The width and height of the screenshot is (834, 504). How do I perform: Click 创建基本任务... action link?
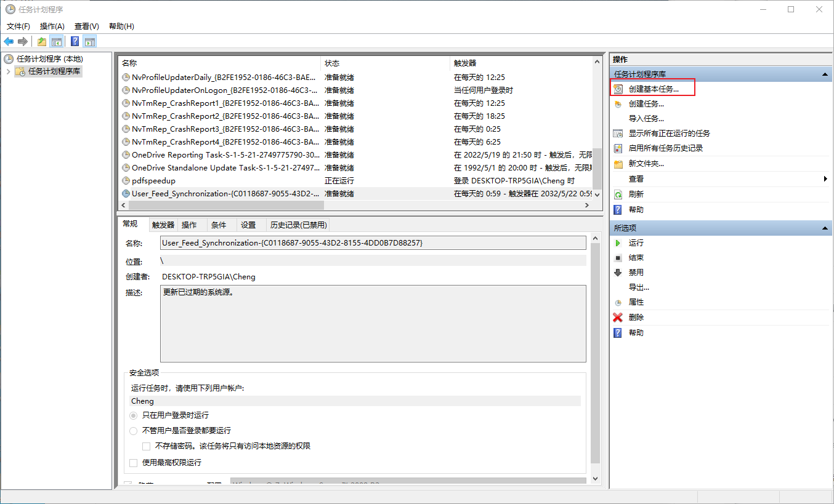(x=654, y=89)
